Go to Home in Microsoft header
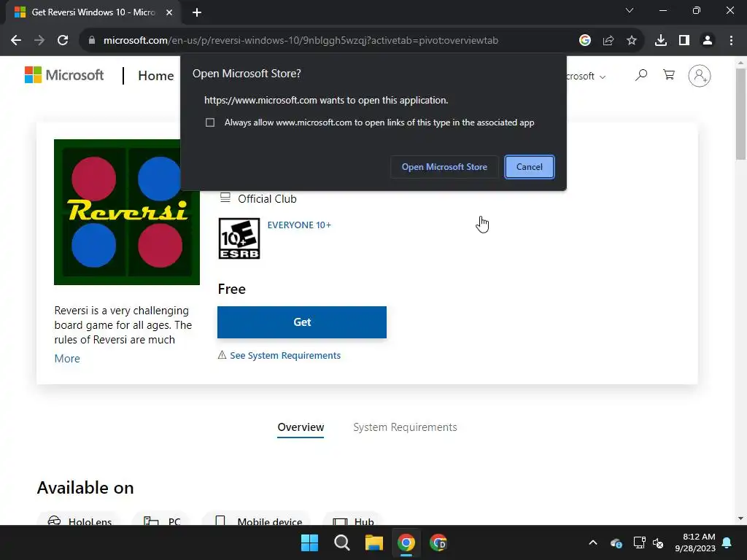 (156, 76)
